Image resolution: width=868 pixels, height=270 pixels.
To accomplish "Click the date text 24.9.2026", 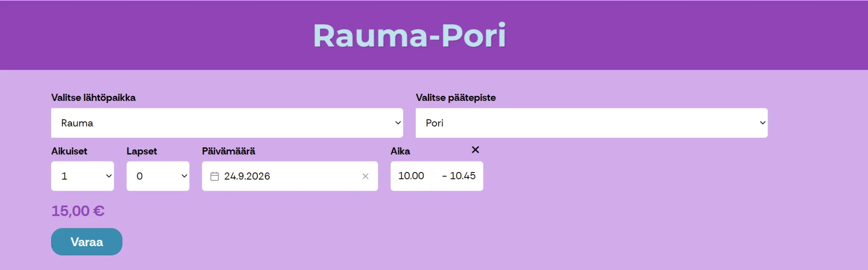I will [x=247, y=176].
